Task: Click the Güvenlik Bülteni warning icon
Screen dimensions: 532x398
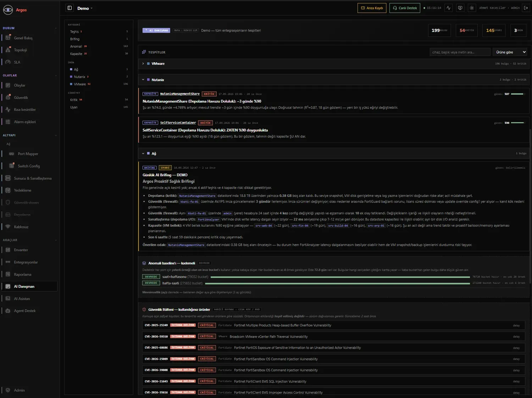Action: [144, 310]
